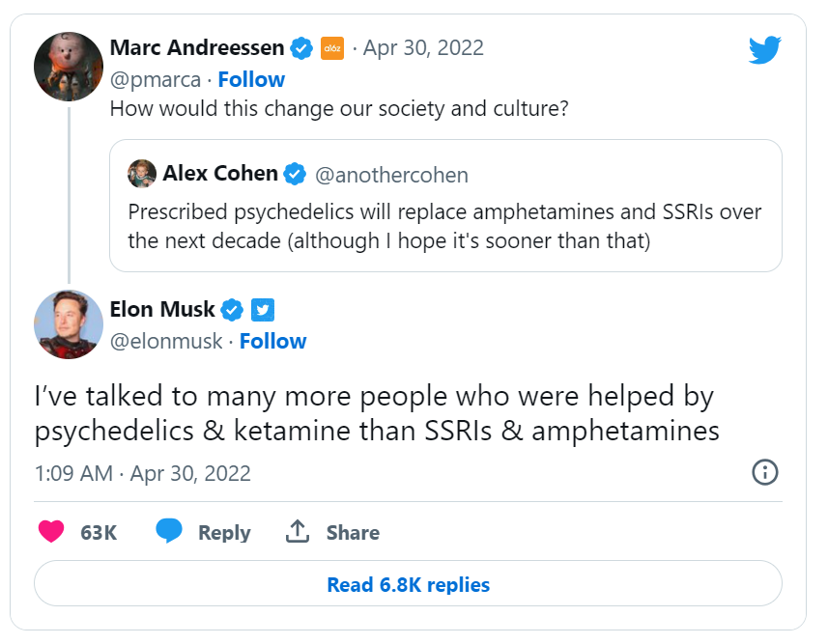Click Elon Musk's verified badge

tap(231, 309)
